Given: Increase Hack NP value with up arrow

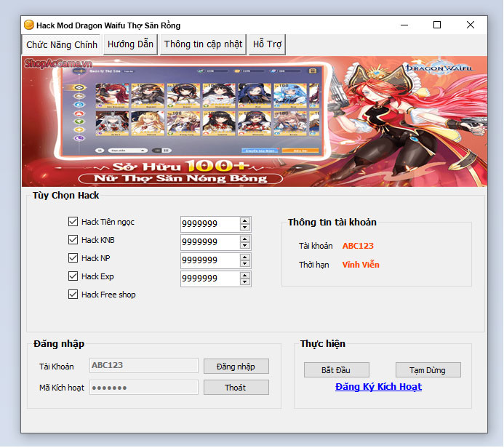Looking at the screenshot, I should tap(245, 257).
